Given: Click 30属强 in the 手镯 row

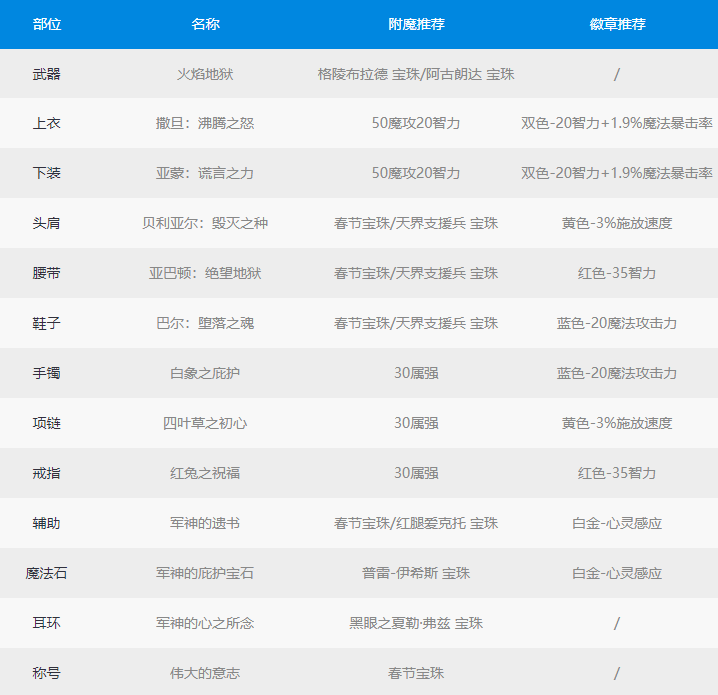Looking at the screenshot, I should click(416, 373).
